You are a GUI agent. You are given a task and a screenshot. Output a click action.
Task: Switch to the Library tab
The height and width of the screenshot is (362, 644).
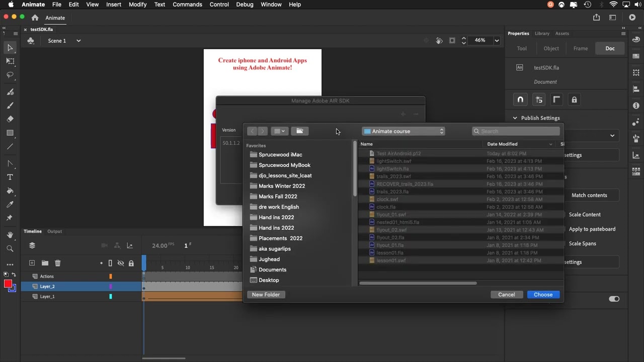coord(542,34)
